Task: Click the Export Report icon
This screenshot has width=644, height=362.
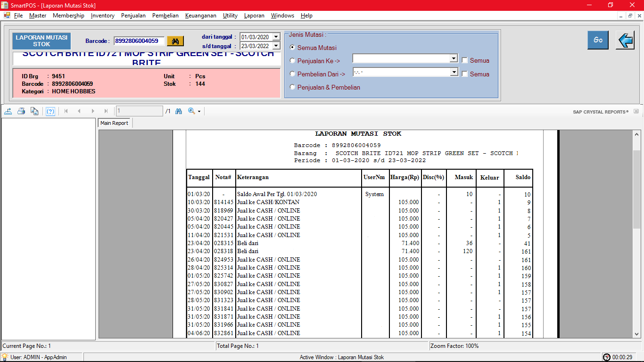Action: tap(8, 111)
